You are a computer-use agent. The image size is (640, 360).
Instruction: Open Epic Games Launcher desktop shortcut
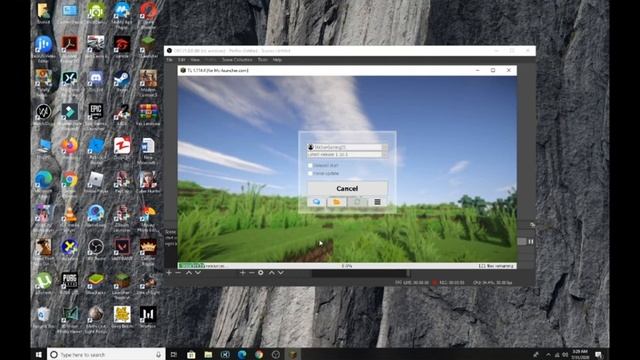tap(96, 114)
